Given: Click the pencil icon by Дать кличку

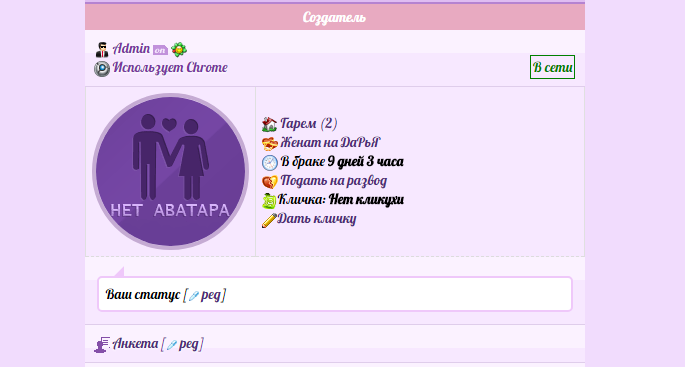Looking at the screenshot, I should pos(269,220).
